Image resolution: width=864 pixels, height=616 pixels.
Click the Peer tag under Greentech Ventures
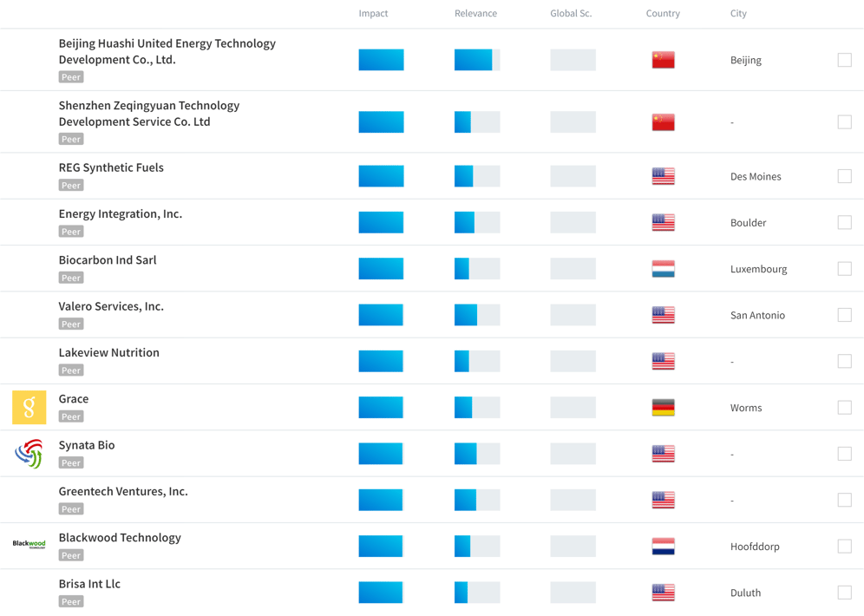71,509
